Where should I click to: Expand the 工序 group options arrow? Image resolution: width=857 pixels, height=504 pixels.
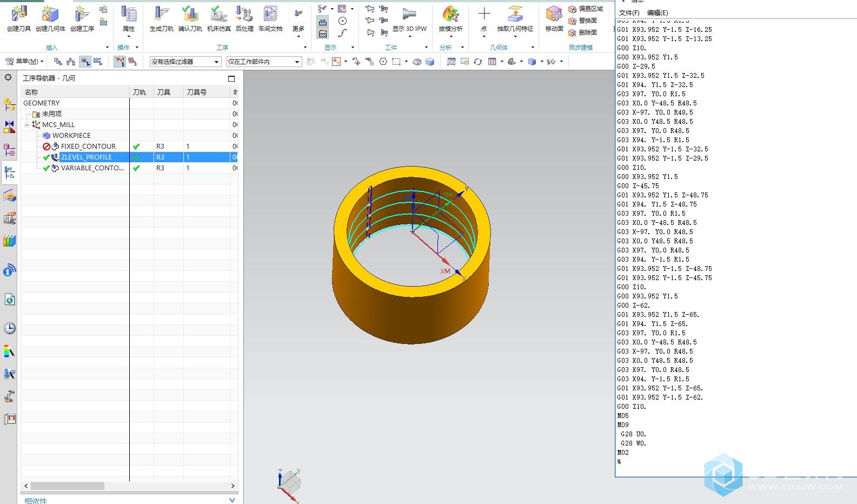click(305, 48)
